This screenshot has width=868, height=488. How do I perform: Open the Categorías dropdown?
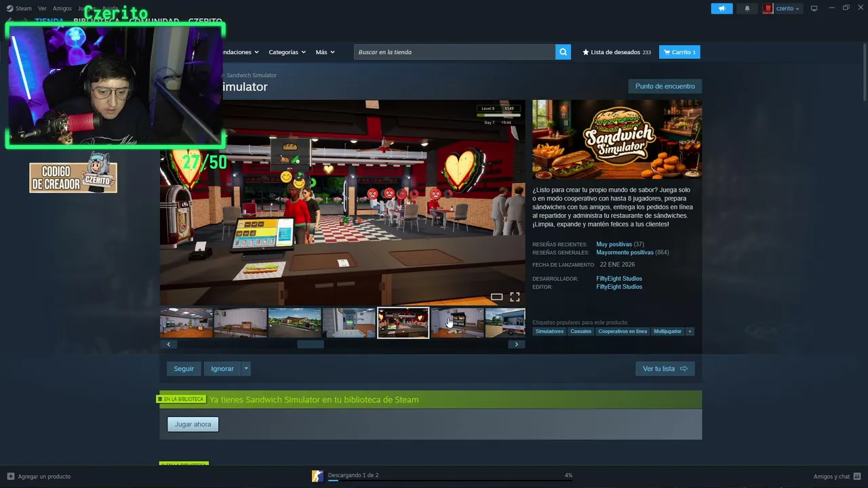[x=287, y=52]
